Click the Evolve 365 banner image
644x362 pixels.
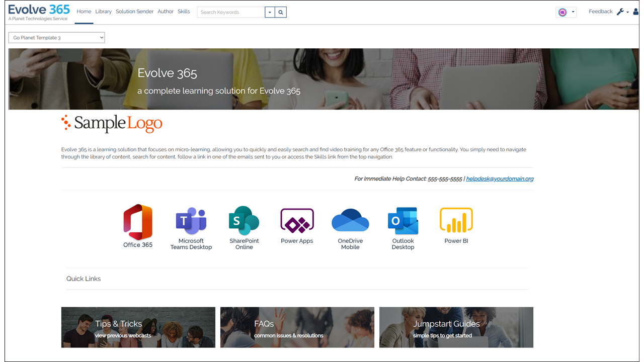[x=324, y=79]
